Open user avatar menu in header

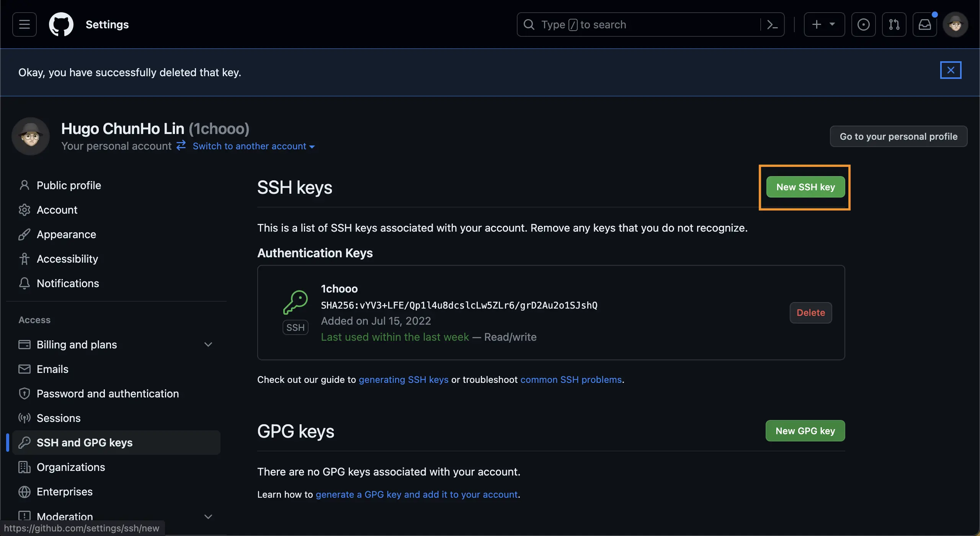click(955, 25)
